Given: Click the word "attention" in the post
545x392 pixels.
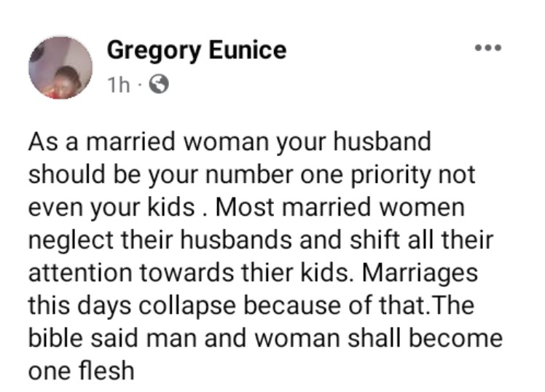Looking at the screenshot, I should coord(81,272).
